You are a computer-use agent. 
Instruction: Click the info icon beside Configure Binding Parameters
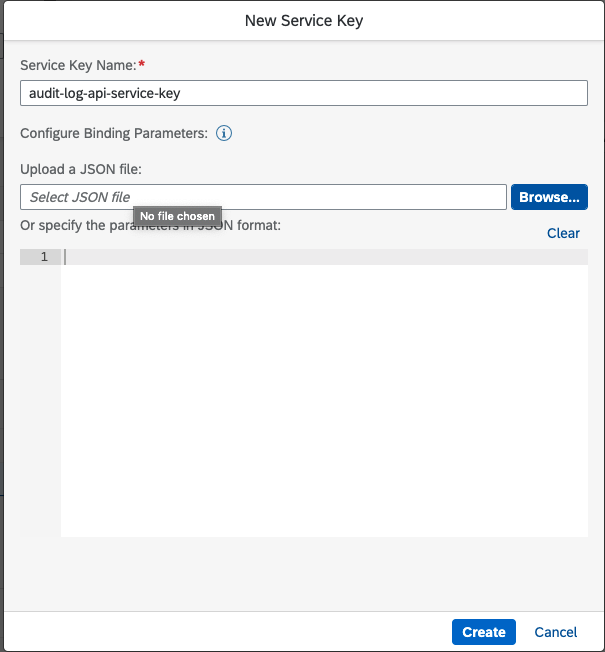(224, 133)
